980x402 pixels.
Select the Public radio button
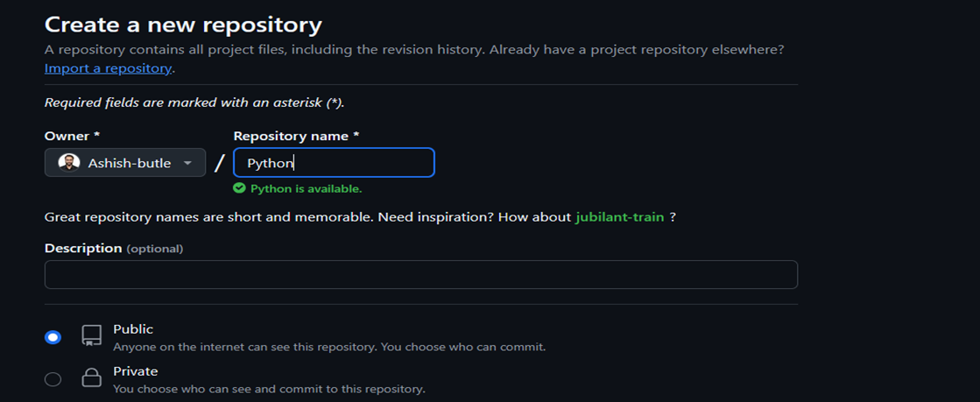[x=53, y=337]
